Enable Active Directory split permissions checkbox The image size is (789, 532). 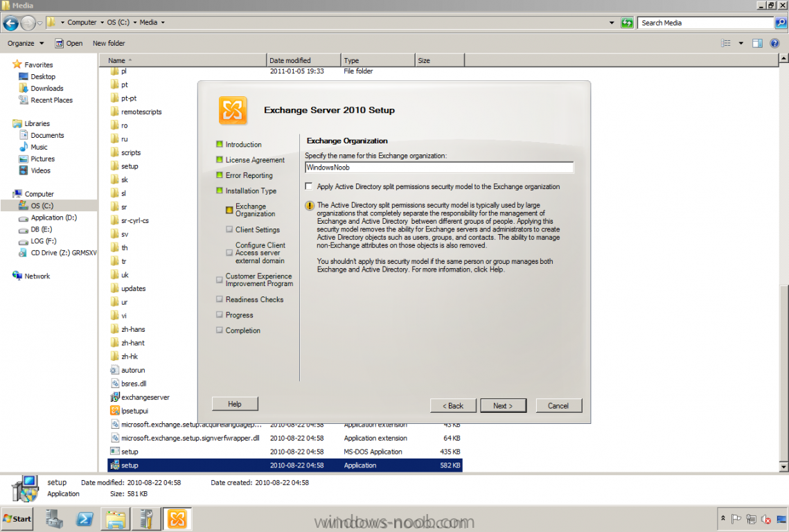[309, 186]
